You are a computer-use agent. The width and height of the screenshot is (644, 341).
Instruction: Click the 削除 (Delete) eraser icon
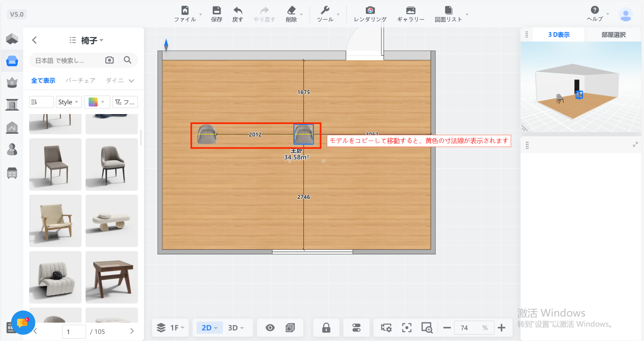click(291, 10)
